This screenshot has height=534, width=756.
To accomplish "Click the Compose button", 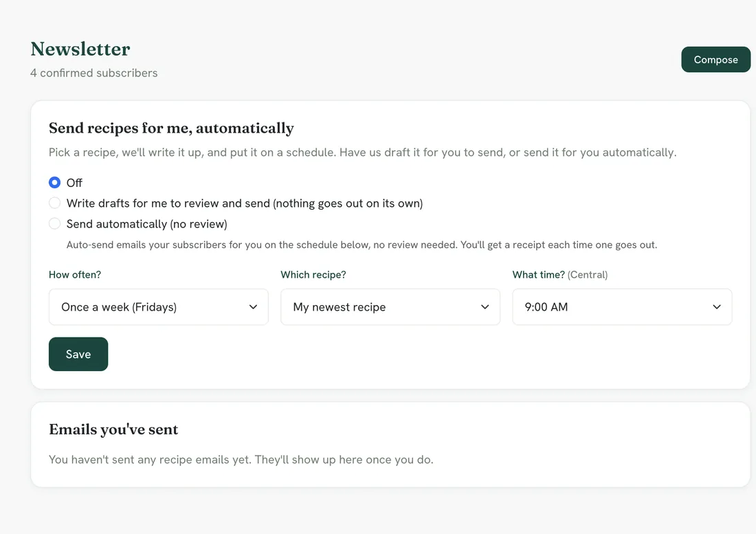I will point(716,60).
